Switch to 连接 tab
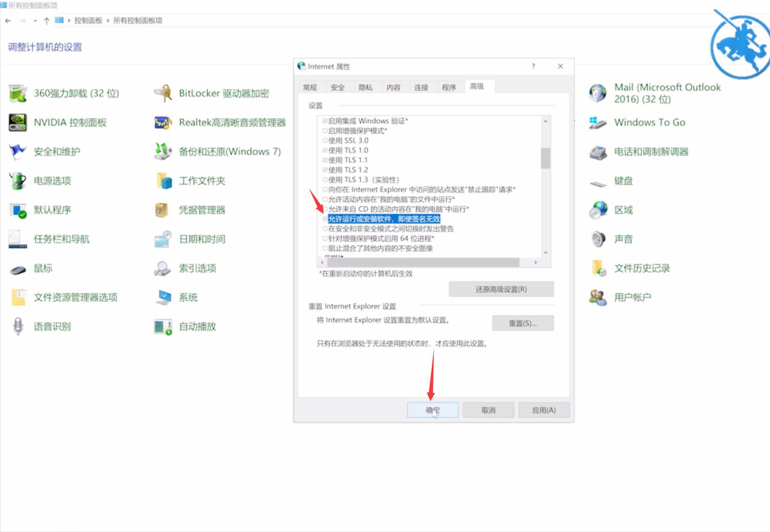This screenshot has height=532, width=770. [x=421, y=87]
